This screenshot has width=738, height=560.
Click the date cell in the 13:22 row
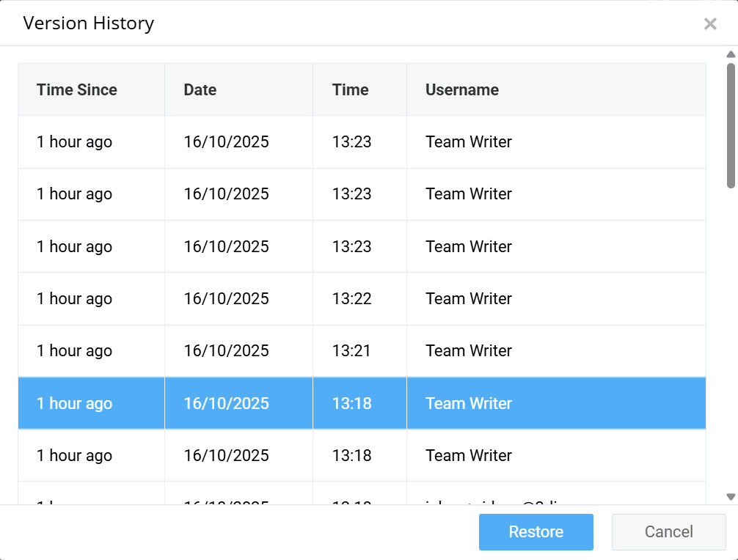point(226,298)
